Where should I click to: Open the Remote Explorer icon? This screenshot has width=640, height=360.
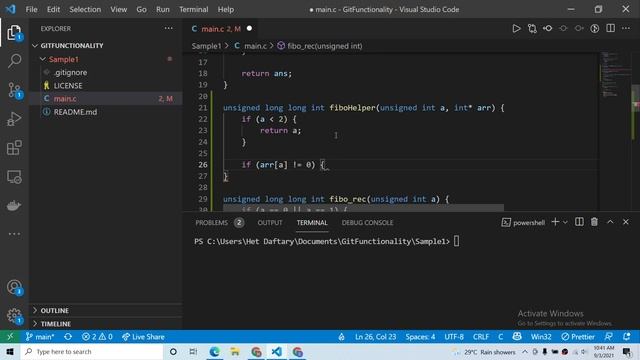pyautogui.click(x=14, y=177)
